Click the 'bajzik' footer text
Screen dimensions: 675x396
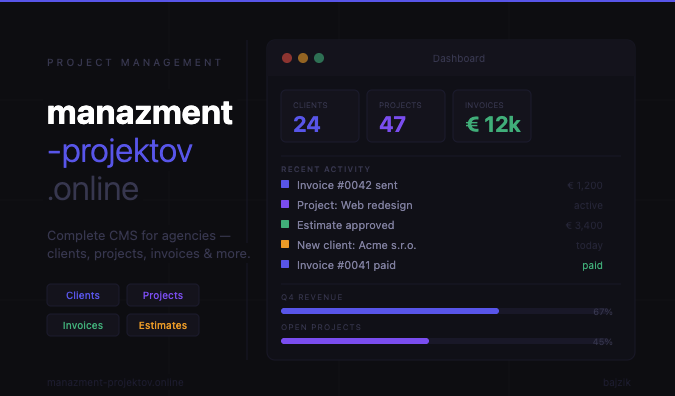[617, 382]
